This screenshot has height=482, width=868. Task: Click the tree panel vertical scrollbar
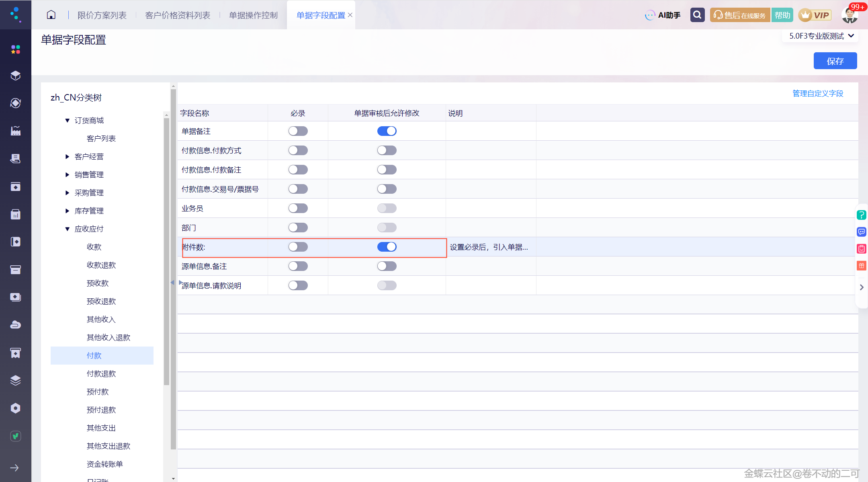coord(166,251)
